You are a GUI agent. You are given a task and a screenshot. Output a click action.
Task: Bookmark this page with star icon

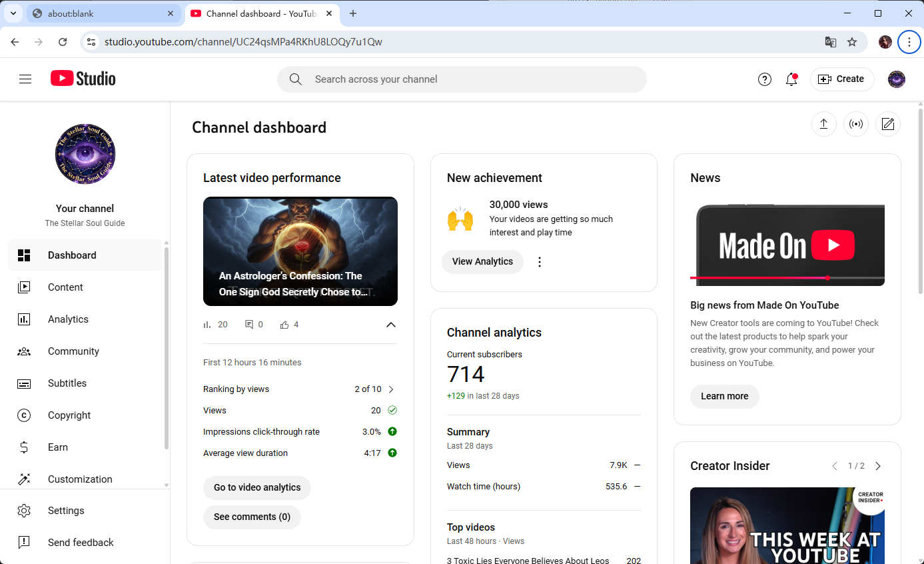[x=852, y=42]
